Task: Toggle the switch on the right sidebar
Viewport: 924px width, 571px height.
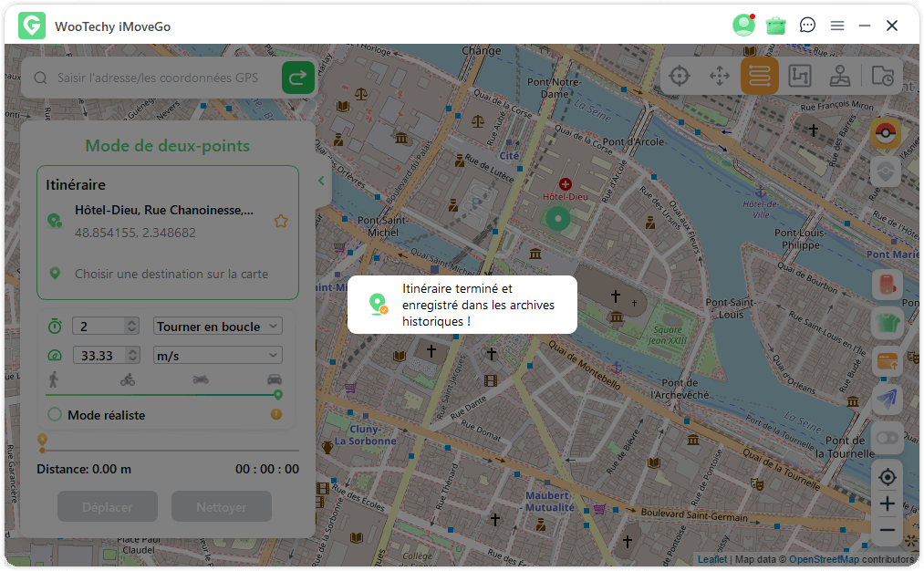Action: tap(887, 438)
